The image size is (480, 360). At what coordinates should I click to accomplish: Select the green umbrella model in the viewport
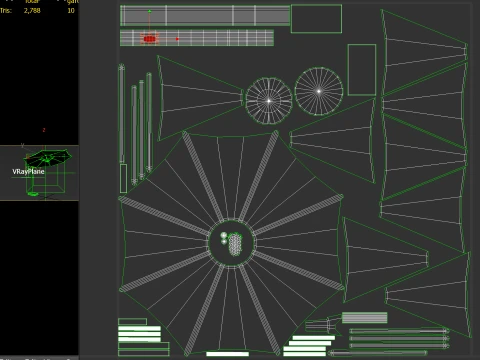pos(47,158)
